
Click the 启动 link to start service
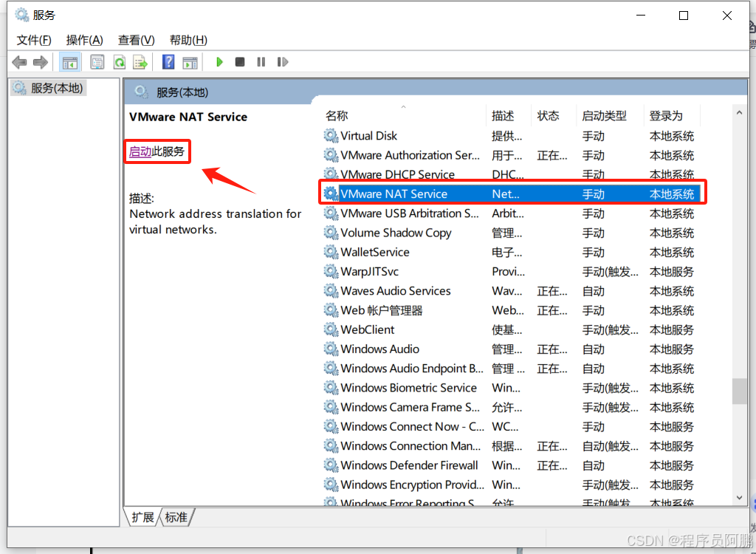140,151
